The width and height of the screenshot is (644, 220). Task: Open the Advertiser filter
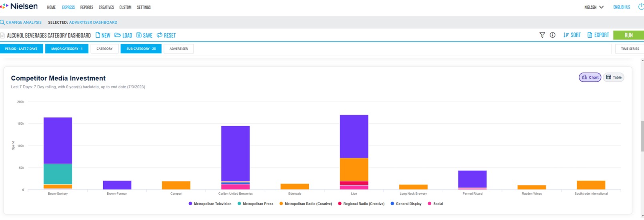click(x=178, y=48)
